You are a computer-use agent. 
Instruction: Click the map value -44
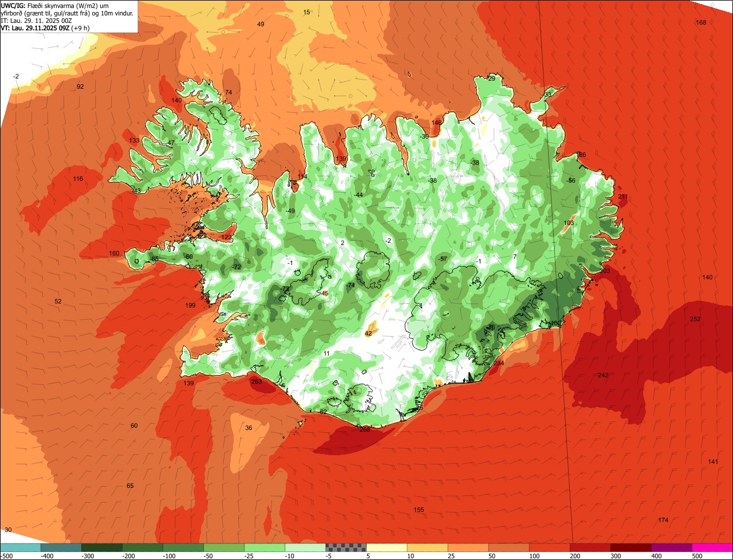click(358, 195)
